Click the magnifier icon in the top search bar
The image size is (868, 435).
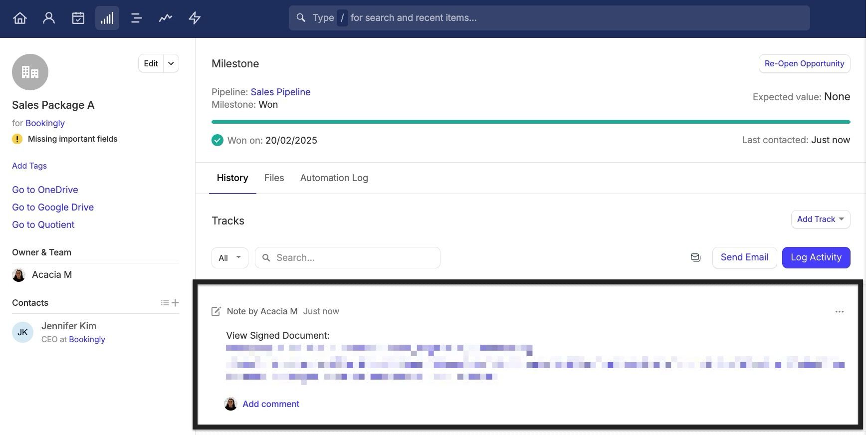[x=301, y=18]
